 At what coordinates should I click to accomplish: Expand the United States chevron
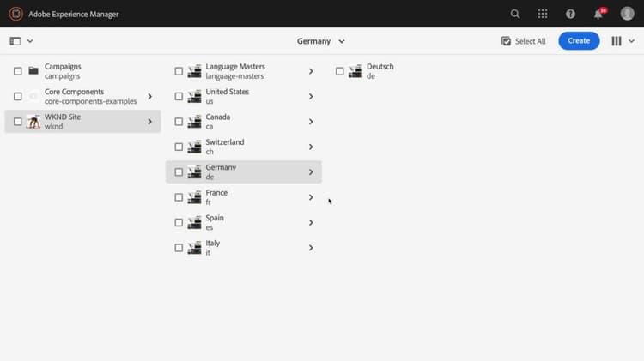pos(311,96)
